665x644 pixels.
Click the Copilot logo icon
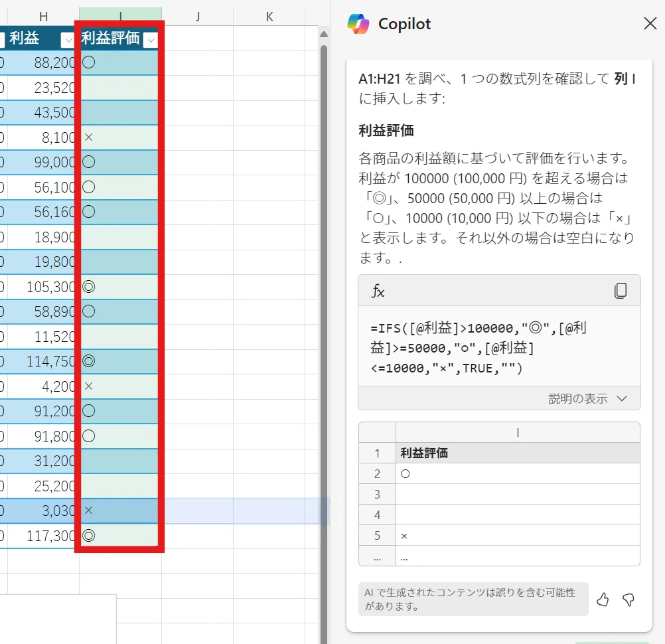[358, 24]
